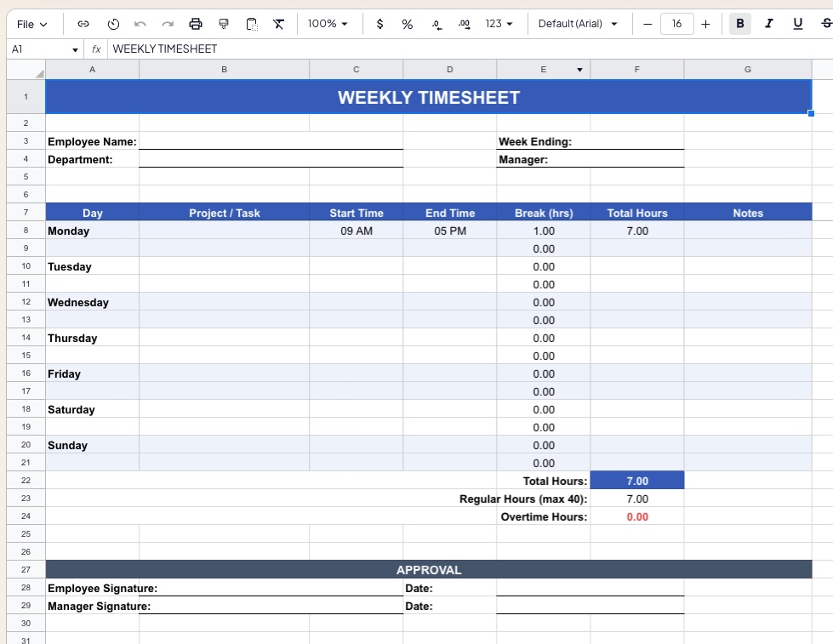The image size is (833, 644).
Task: Click the Employee Signature: cell
Action: (93, 588)
